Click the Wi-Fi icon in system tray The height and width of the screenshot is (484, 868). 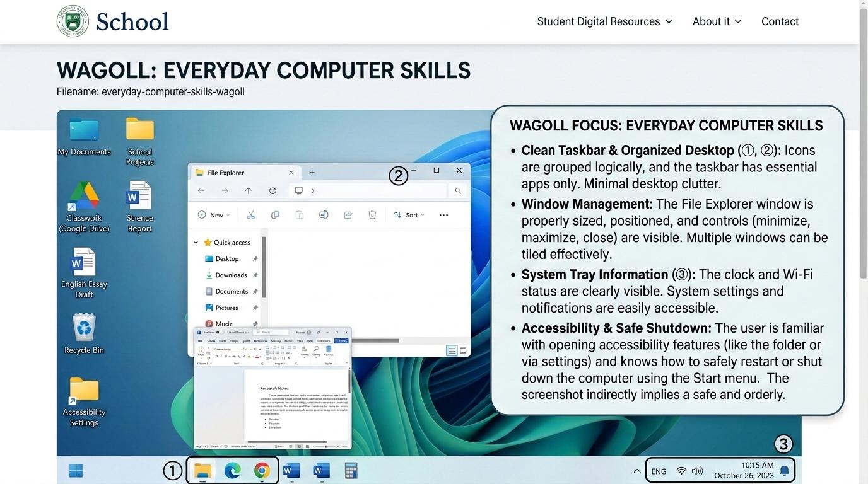coord(681,471)
